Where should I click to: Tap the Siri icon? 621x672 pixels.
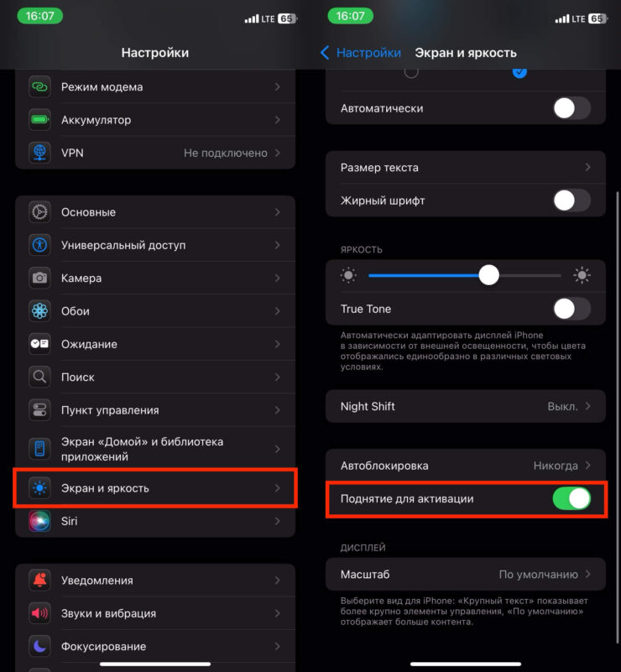click(39, 521)
